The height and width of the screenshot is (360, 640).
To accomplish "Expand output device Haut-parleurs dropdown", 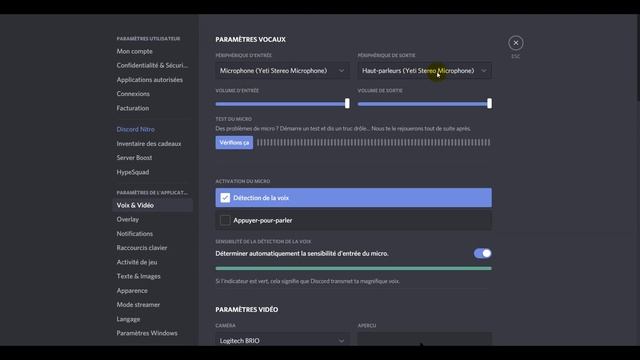I will [424, 71].
